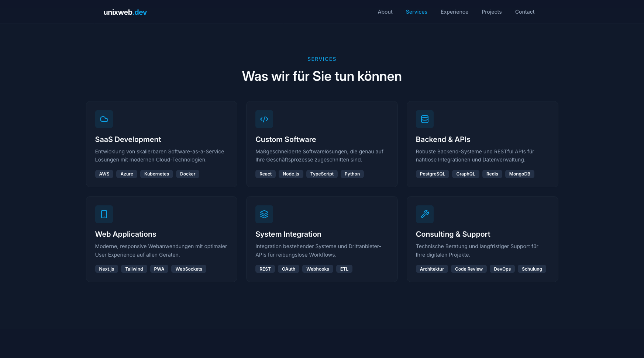Select the PostgreSQL tag
This screenshot has height=358, width=644.
(432, 174)
